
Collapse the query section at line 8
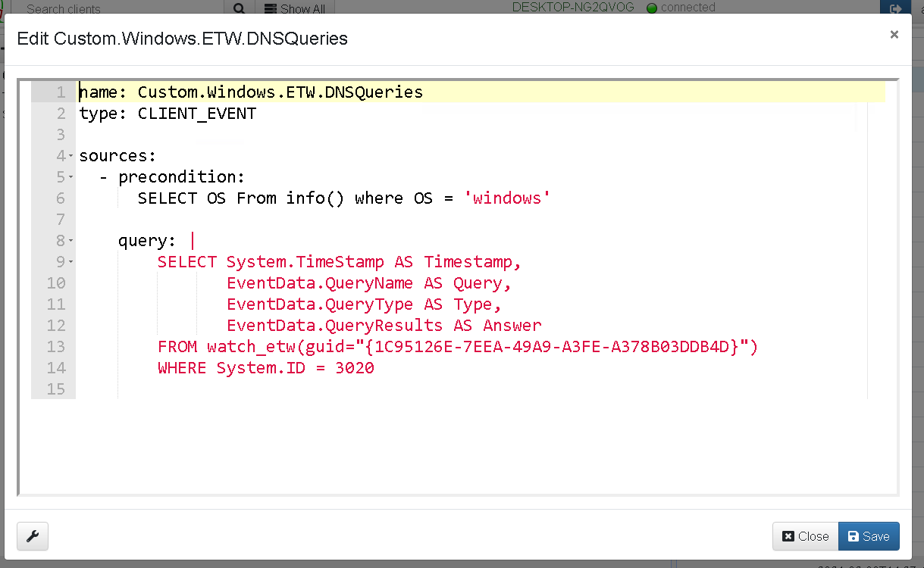pyautogui.click(x=70, y=240)
